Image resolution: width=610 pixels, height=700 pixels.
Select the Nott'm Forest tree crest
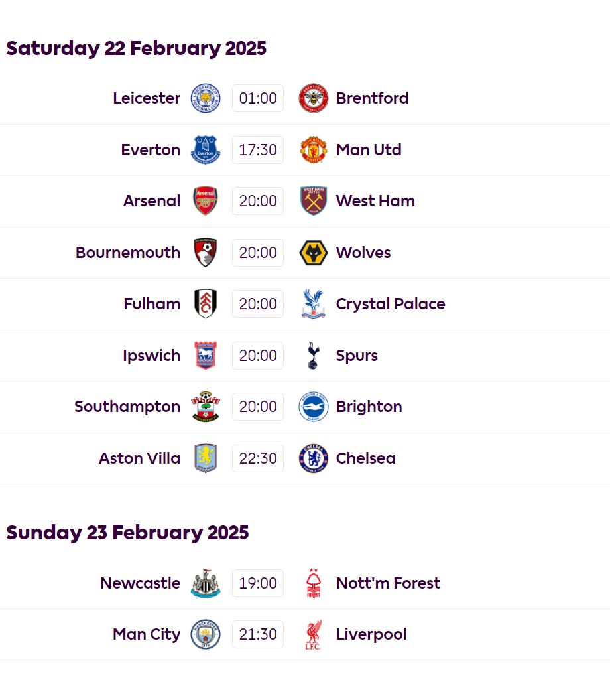point(314,583)
